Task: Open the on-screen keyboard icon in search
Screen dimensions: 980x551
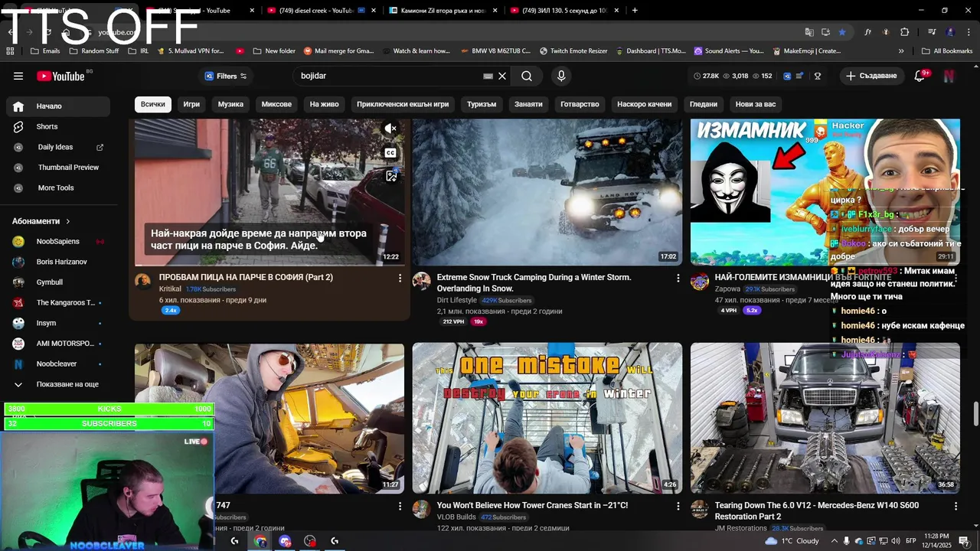Action: coord(488,76)
